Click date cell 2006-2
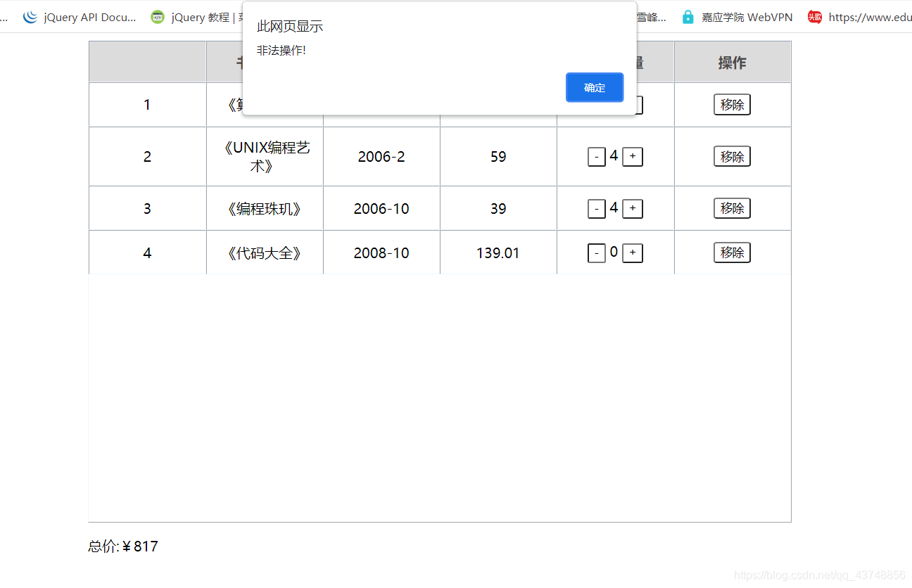Image resolution: width=912 pixels, height=588 pixels. (381, 157)
